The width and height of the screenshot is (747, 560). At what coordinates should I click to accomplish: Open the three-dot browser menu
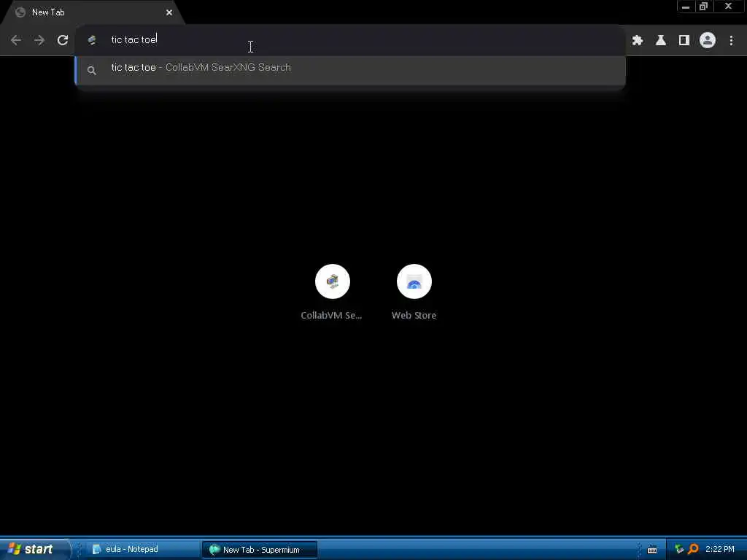731,41
